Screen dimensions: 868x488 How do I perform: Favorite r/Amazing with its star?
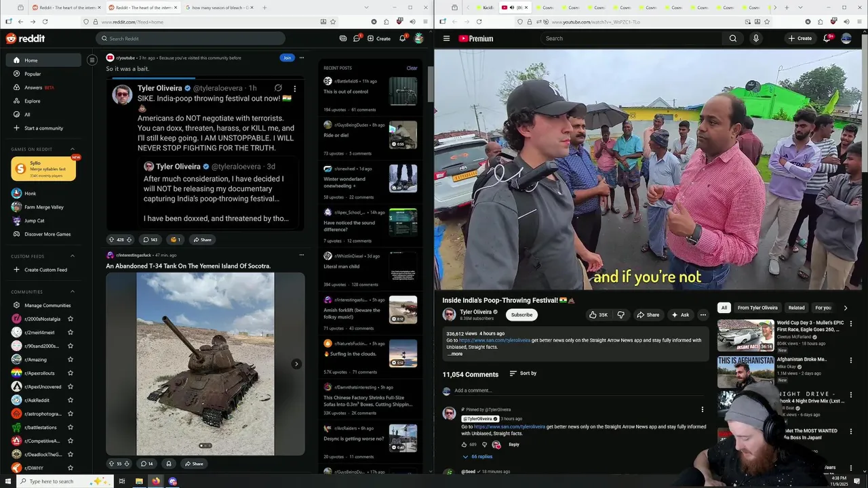[x=71, y=359]
